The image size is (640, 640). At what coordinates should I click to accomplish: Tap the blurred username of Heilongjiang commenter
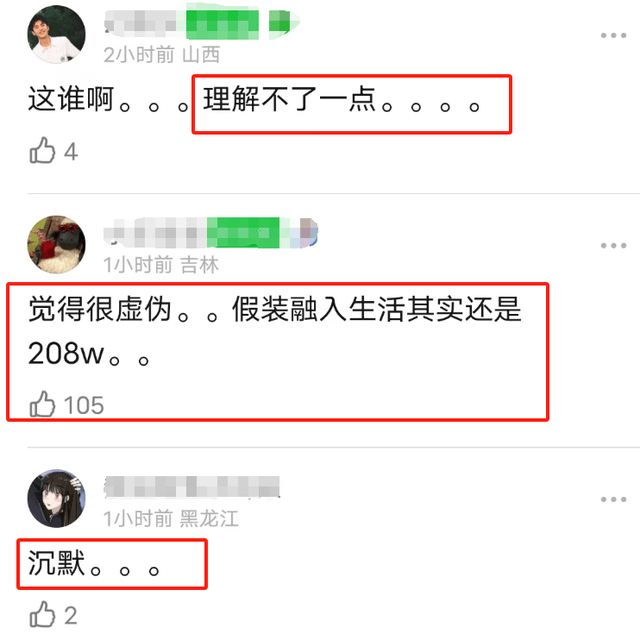[192, 487]
